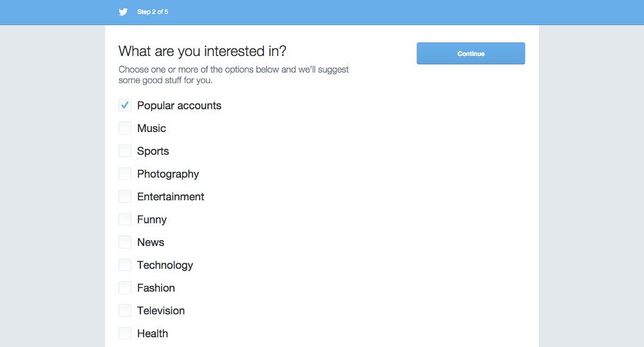Enable the Health checkbox

click(x=125, y=333)
